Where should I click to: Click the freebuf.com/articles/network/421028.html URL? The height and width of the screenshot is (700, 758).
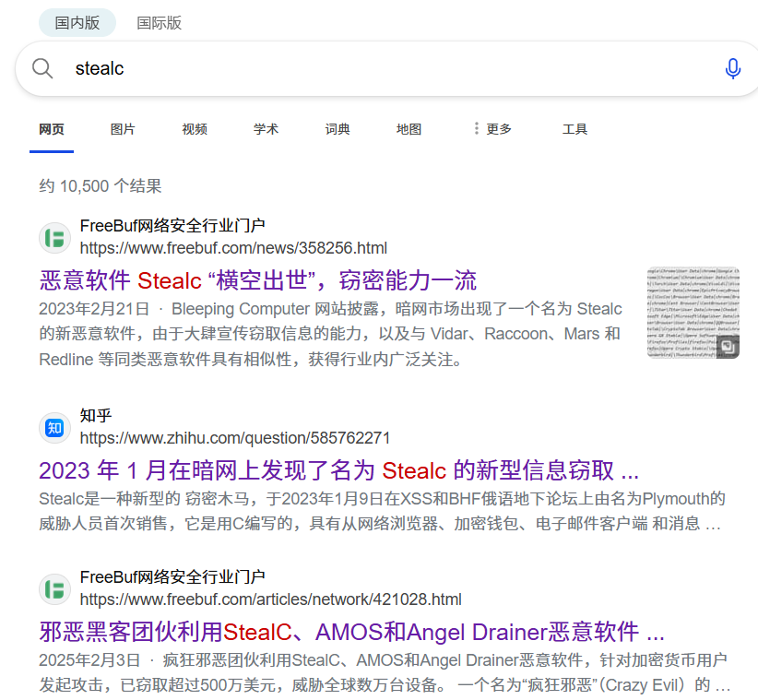(x=271, y=599)
